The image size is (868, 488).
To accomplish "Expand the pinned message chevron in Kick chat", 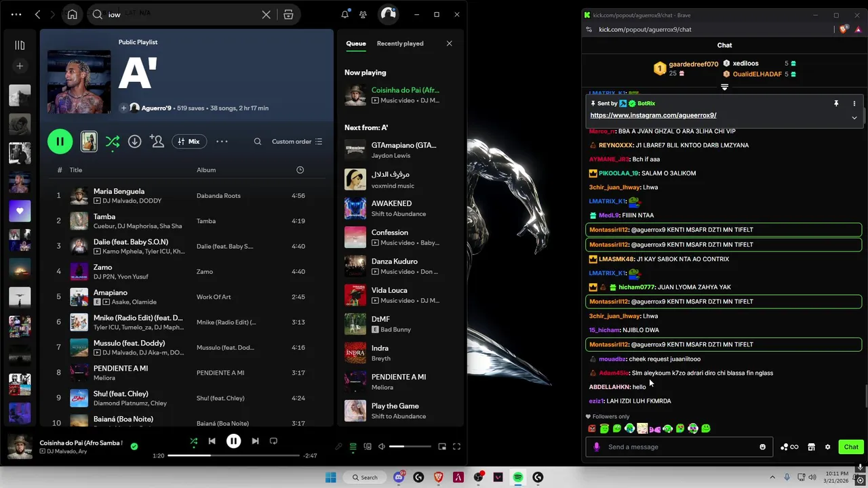I will 854,117.
